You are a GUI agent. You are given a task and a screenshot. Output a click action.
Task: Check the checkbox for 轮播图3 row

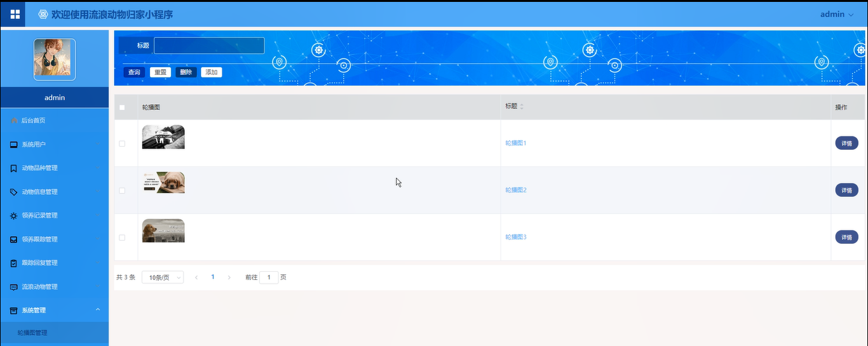click(122, 237)
